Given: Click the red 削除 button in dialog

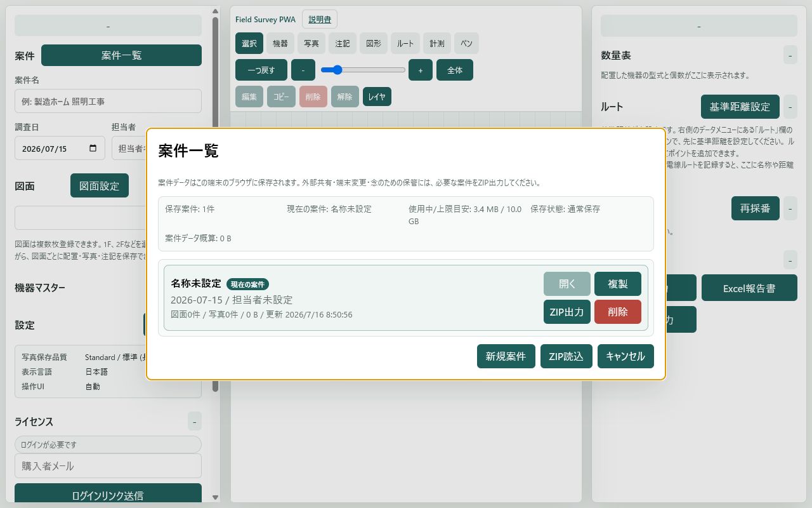Looking at the screenshot, I should [x=618, y=312].
